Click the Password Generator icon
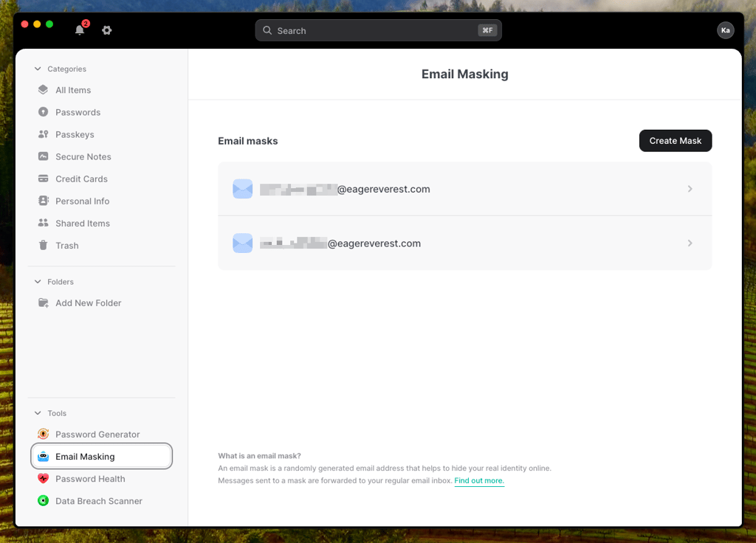Screen dimensions: 756x543 44,434
